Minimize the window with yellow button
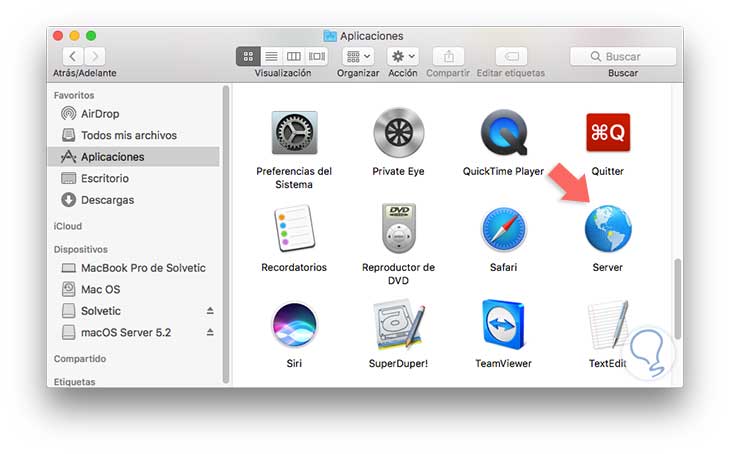The width and height of the screenshot is (730, 454). [74, 36]
